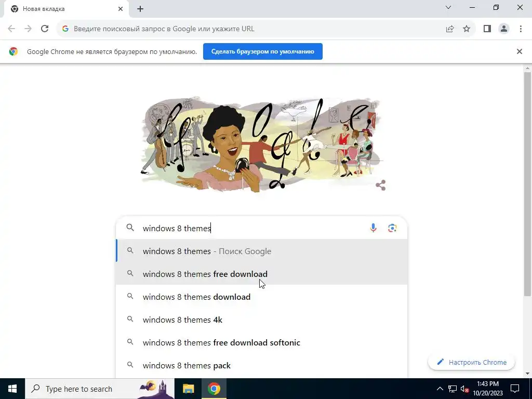Click the search box with windows 8 themes
Image resolution: width=532 pixels, height=399 pixels.
click(x=261, y=228)
